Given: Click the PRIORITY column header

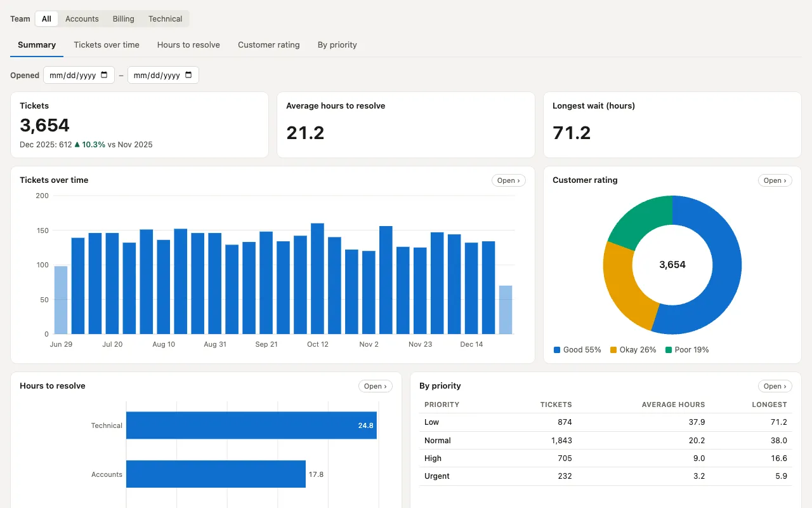Looking at the screenshot, I should [442, 404].
